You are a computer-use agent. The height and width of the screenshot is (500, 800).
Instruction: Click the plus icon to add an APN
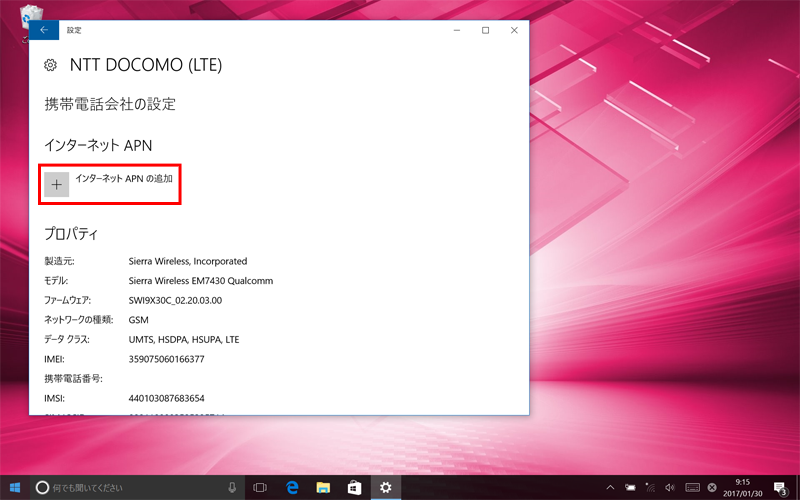57,184
